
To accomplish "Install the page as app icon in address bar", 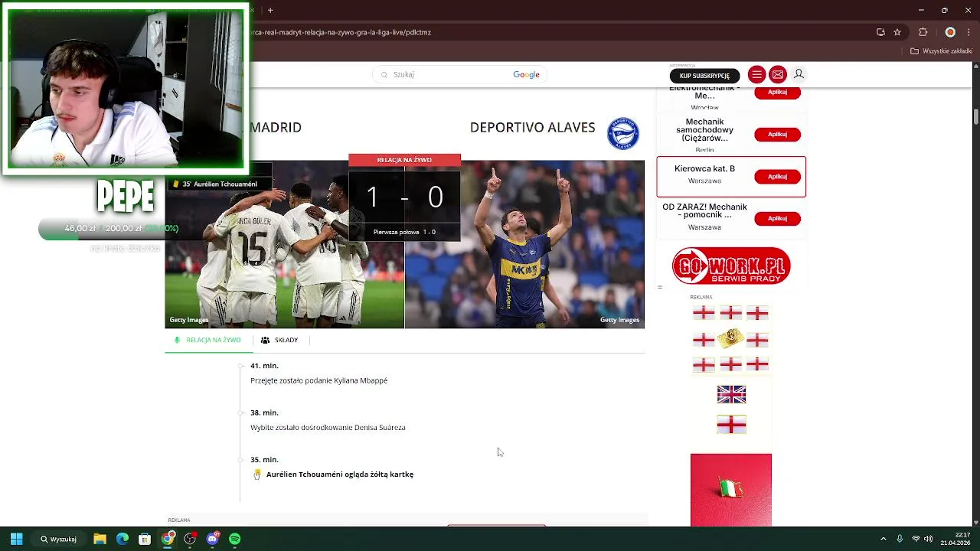I will click(880, 32).
